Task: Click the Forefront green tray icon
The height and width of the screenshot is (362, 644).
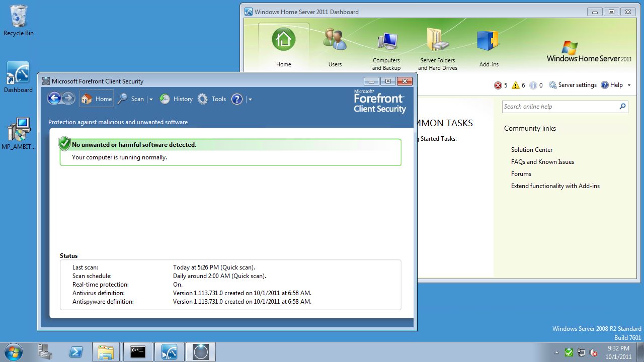Action: 569,352
